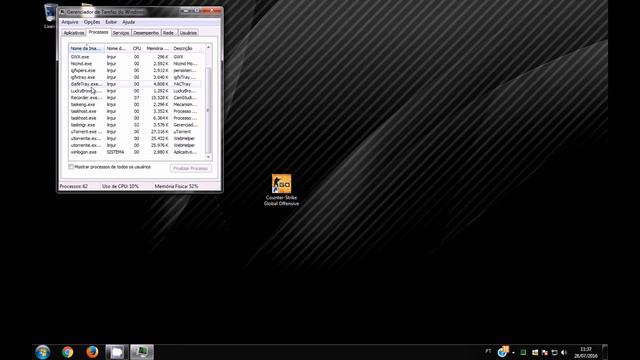Select the winlogon.exe process row
The width and height of the screenshot is (640, 360).
point(135,152)
